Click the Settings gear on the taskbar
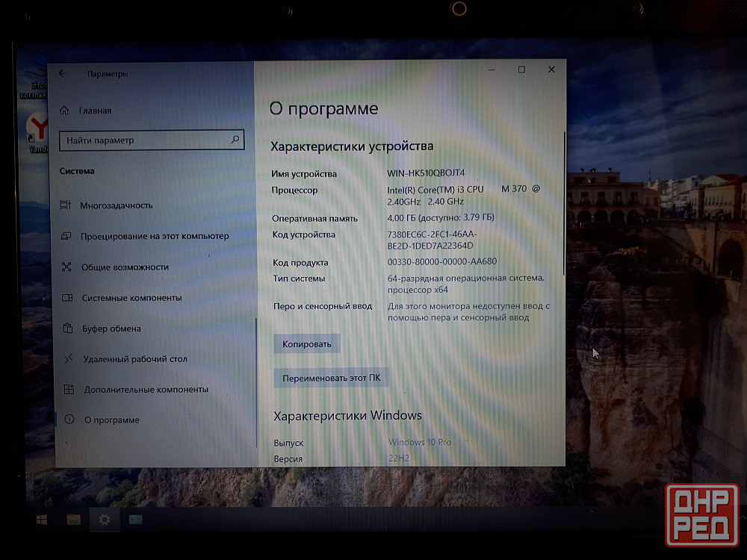Screen dimensions: 747x560 coord(105,520)
